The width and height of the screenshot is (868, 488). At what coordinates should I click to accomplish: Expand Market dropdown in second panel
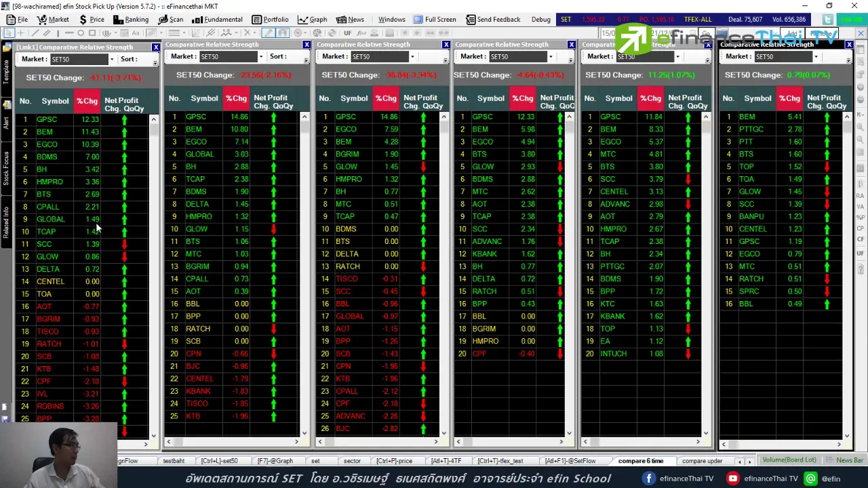(260, 57)
